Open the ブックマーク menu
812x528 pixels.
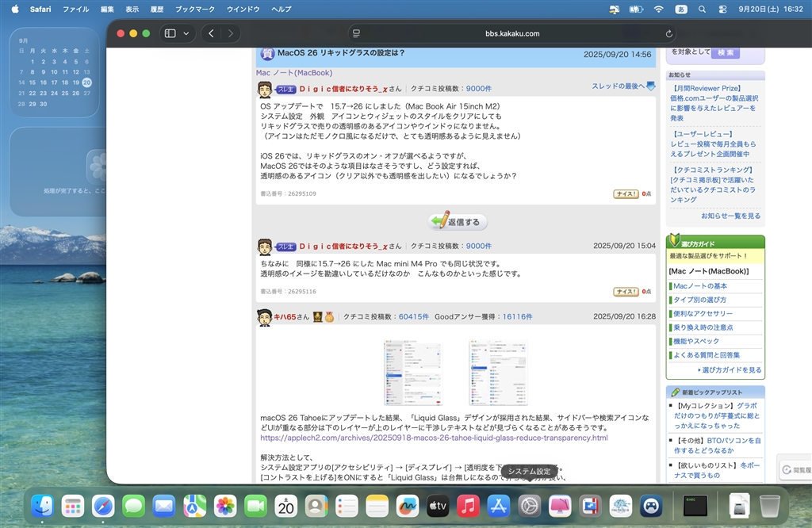194,9
